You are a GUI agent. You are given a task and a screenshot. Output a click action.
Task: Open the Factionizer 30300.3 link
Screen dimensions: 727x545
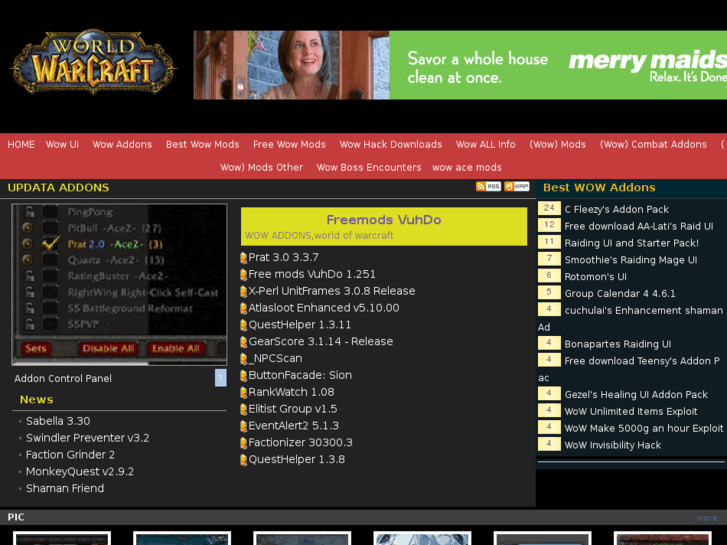pyautogui.click(x=300, y=442)
